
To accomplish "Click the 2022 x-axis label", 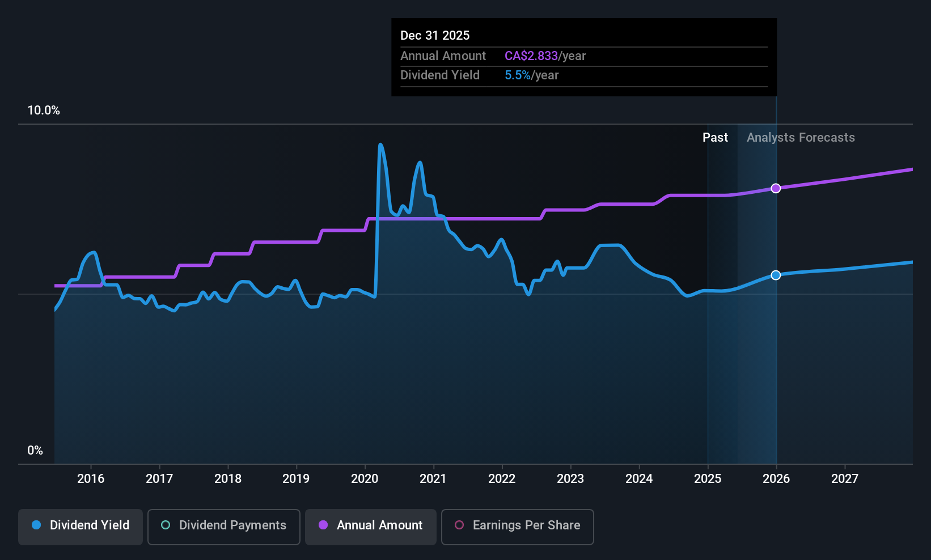I will click(502, 479).
